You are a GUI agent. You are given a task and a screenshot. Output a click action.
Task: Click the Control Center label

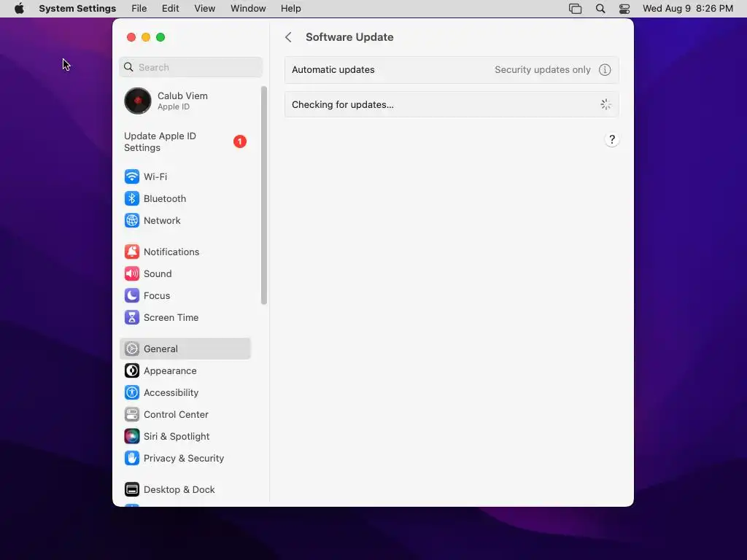click(x=177, y=415)
